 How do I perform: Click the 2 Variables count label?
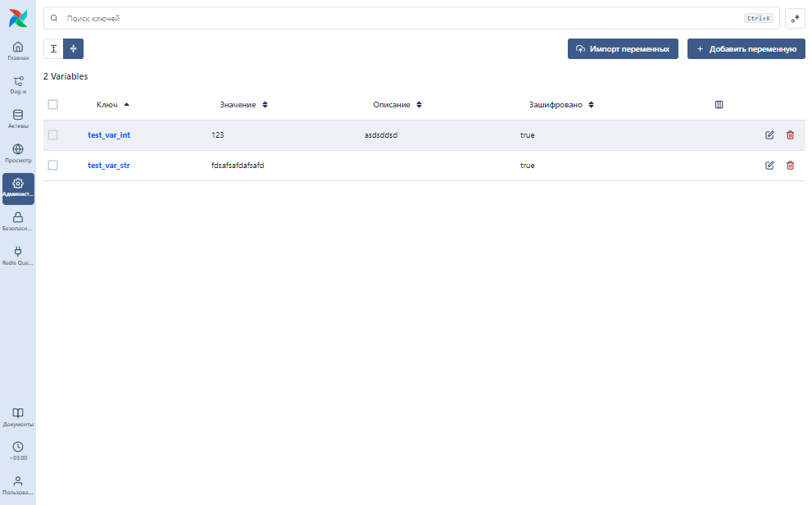pos(66,76)
